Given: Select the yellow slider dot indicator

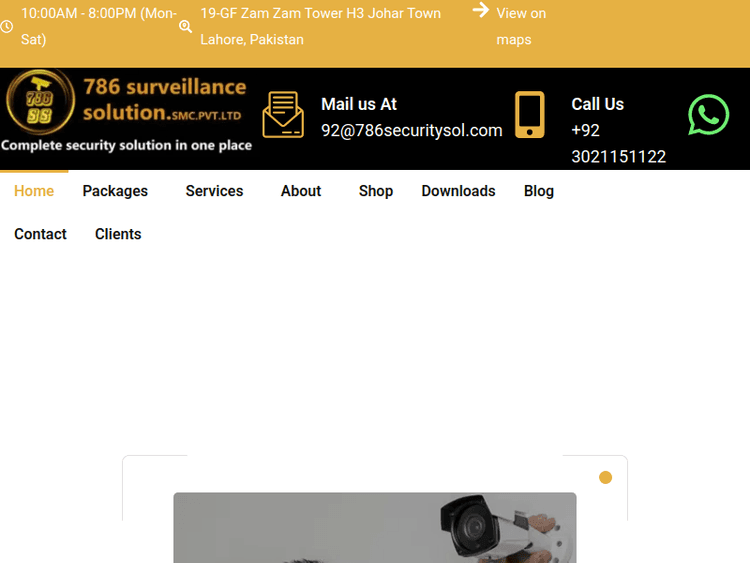Looking at the screenshot, I should click(x=605, y=477).
